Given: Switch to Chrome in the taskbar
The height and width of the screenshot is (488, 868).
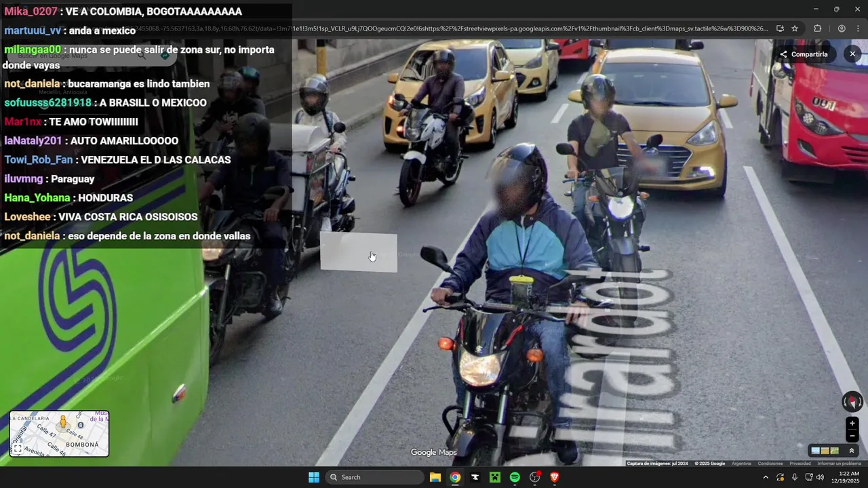Looking at the screenshot, I should (455, 477).
